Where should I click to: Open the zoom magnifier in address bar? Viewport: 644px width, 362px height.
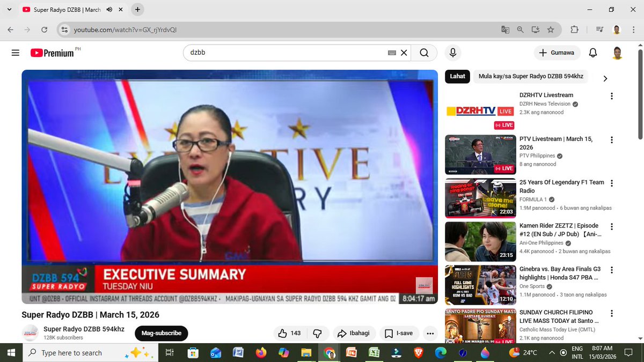pos(520,29)
